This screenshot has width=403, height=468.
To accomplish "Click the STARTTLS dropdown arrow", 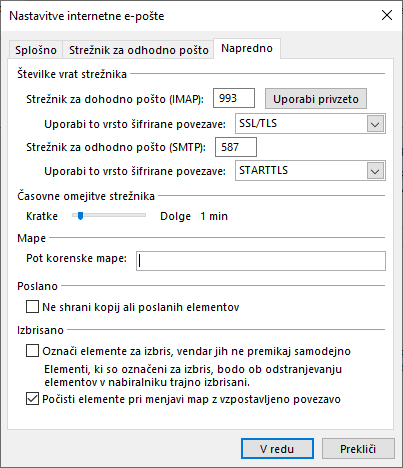I will [375, 171].
